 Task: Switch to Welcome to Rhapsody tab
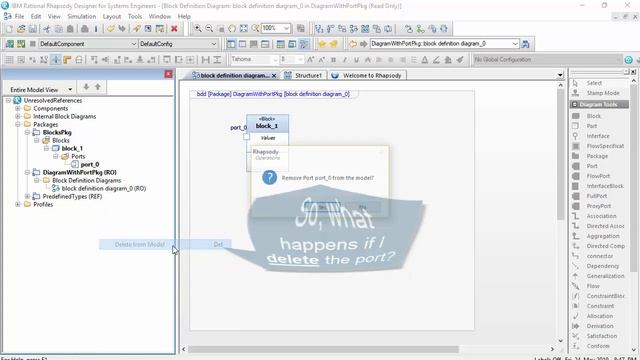367,76
